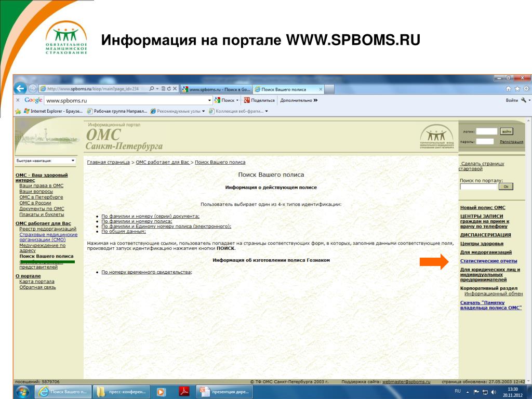Switch to the 'www.spboms.ru - Поиск в Go...' tab

216,89
